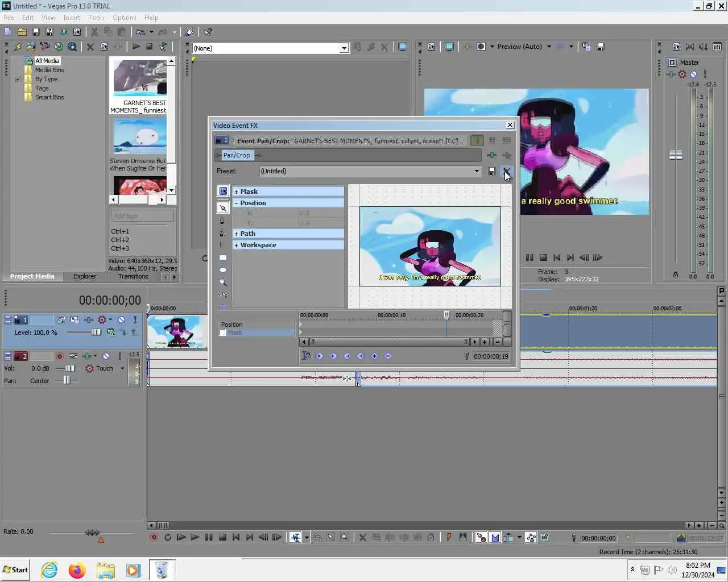
Task: Toggle Auto Ripple in the bottom toolbar
Action: click(x=508, y=537)
